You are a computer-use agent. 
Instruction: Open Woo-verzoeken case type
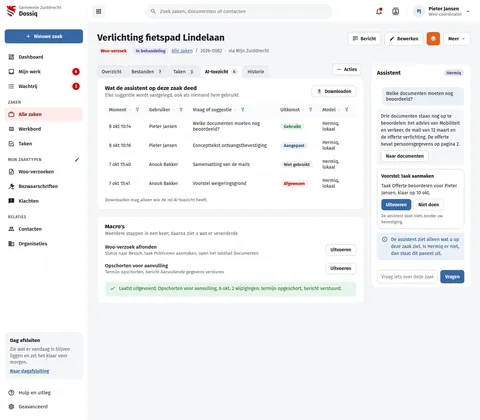[44, 172]
